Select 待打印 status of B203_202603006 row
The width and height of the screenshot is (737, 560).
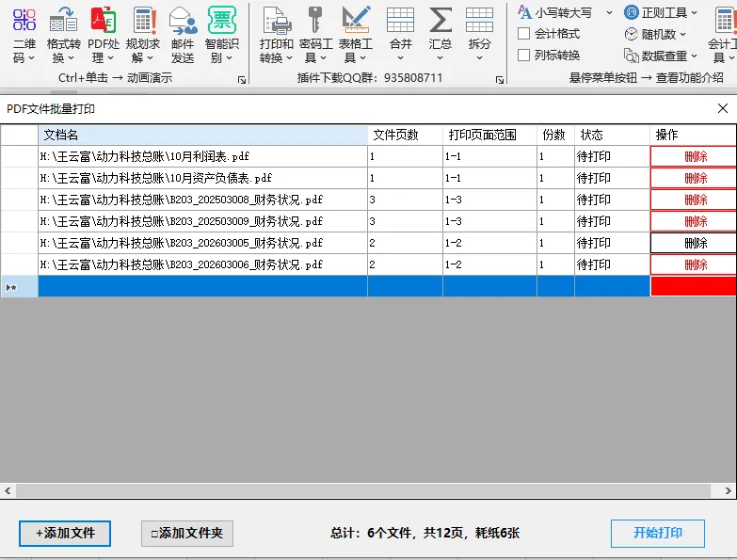612,264
